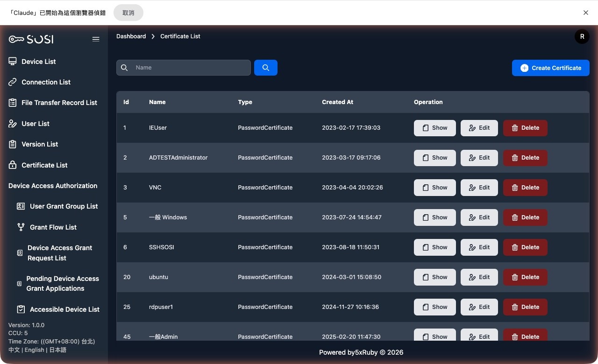This screenshot has height=364, width=598.
Task: Open User List using its user-pen icon
Action: tap(13, 123)
